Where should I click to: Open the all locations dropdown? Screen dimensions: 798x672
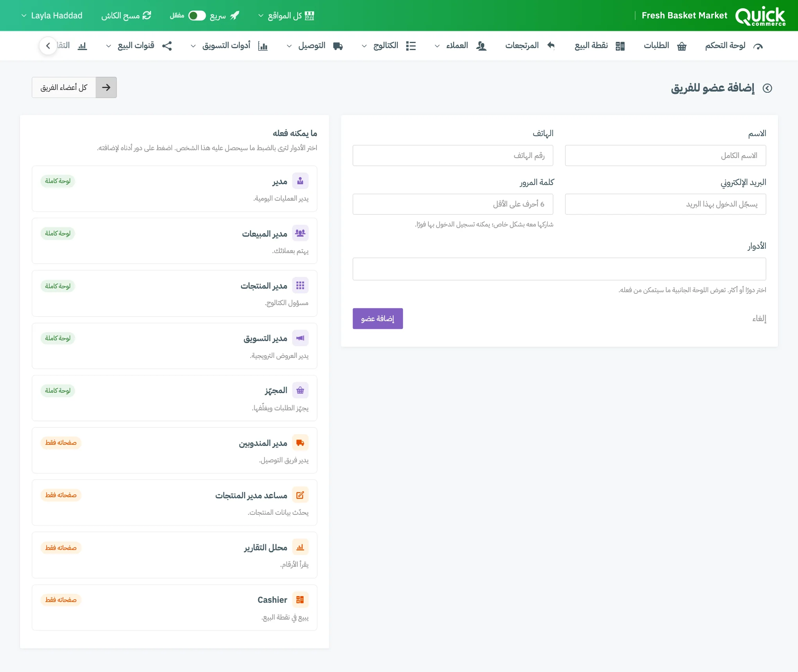click(286, 16)
